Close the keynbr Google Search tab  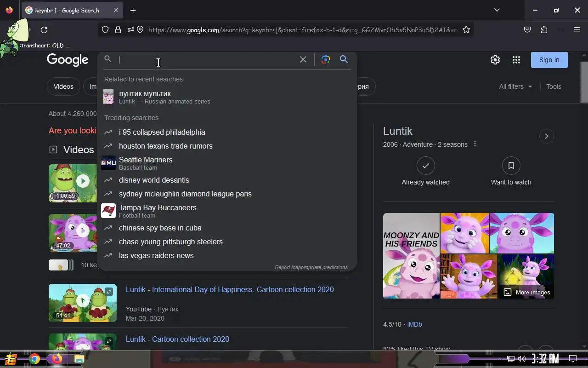click(115, 10)
